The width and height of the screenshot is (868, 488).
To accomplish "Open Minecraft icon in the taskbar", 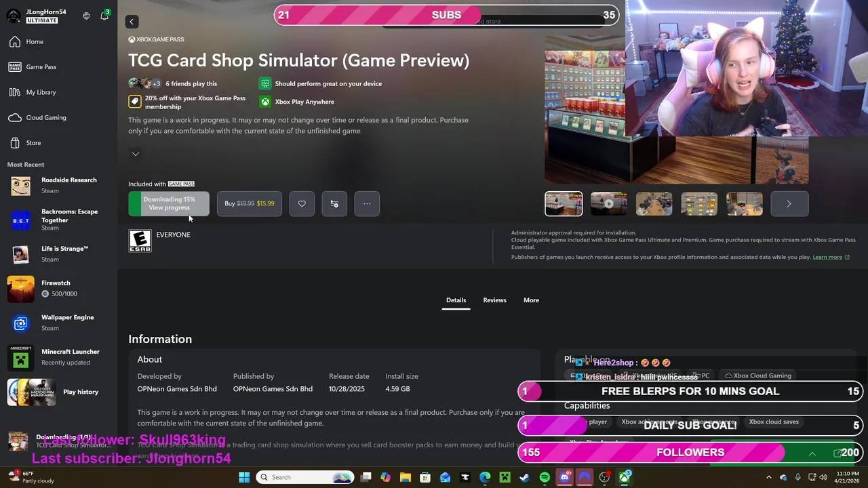I will pos(505,477).
